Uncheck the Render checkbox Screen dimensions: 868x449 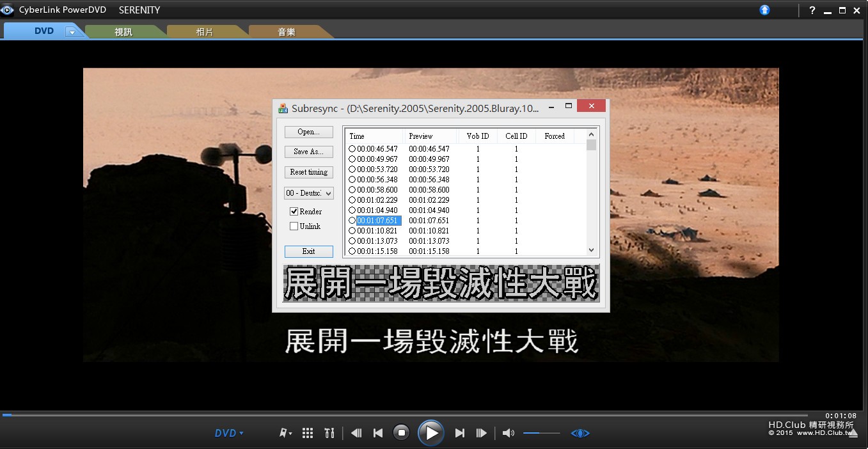click(294, 211)
